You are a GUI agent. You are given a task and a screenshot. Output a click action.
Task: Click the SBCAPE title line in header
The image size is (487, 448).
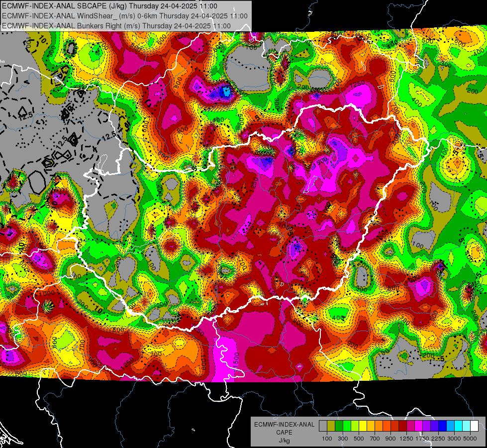point(109,5)
